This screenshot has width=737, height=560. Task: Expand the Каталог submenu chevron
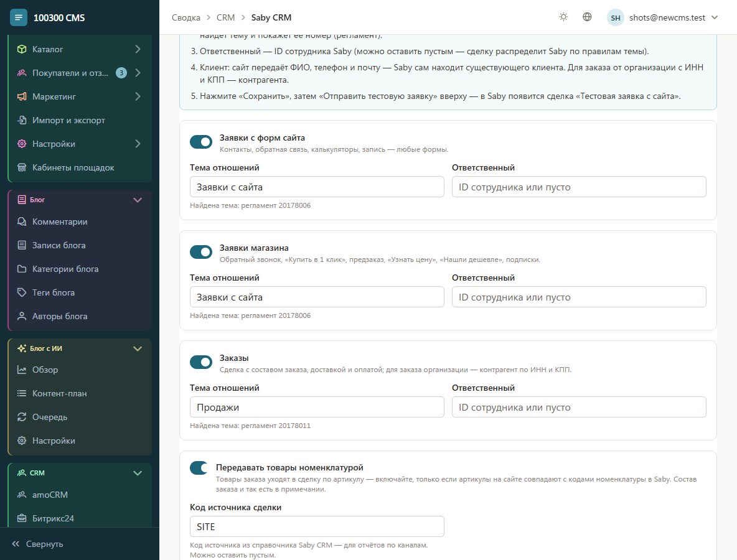point(138,49)
